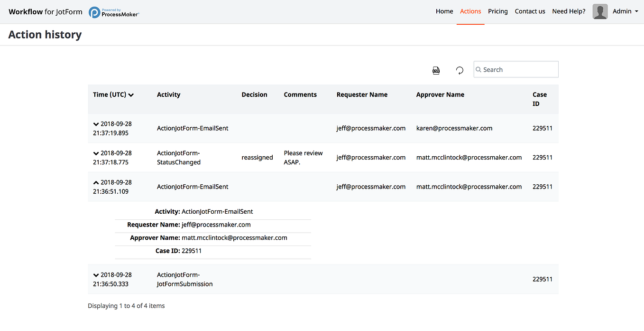Click the CSV export icon
The height and width of the screenshot is (331, 644).
[436, 70]
